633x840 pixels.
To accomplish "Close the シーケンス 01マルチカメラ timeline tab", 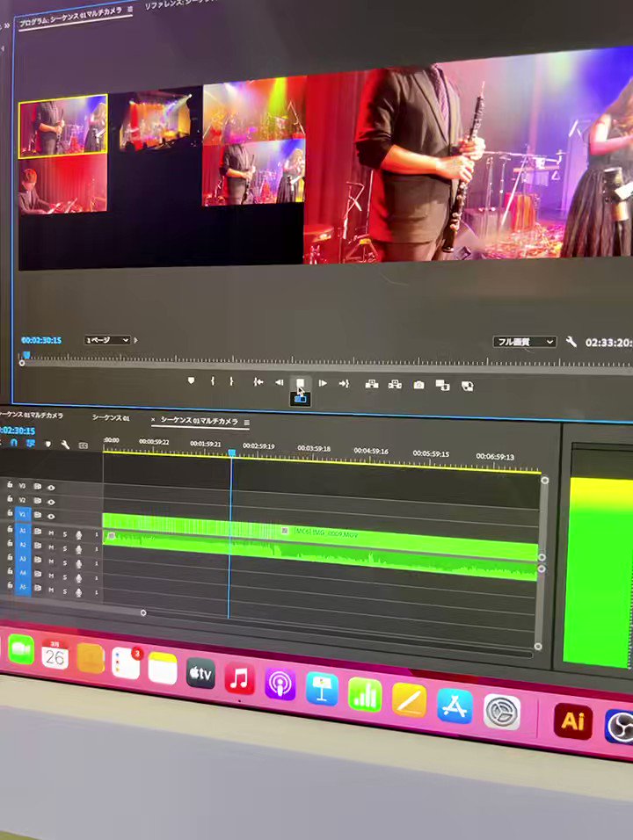I will click(x=153, y=419).
